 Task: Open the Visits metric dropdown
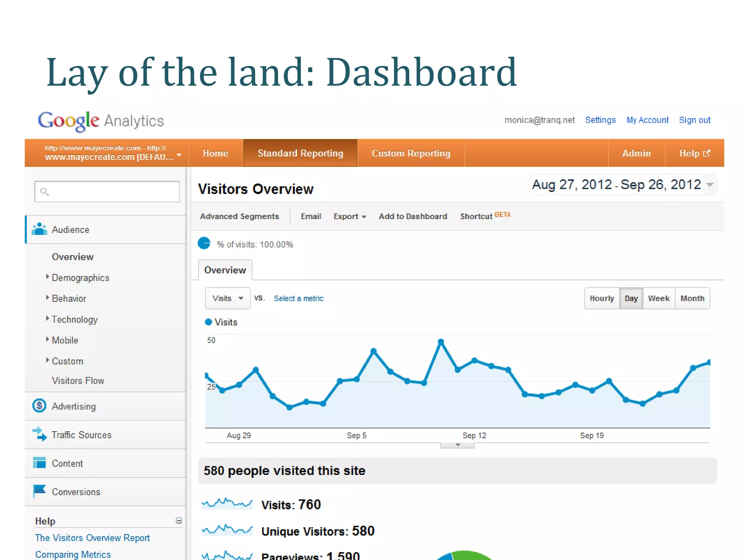point(228,298)
